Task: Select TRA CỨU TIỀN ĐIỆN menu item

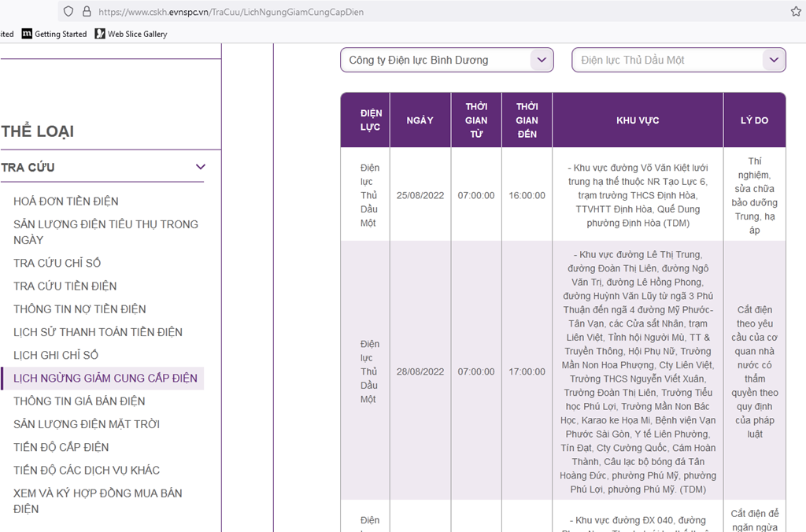Action: pyautogui.click(x=65, y=286)
